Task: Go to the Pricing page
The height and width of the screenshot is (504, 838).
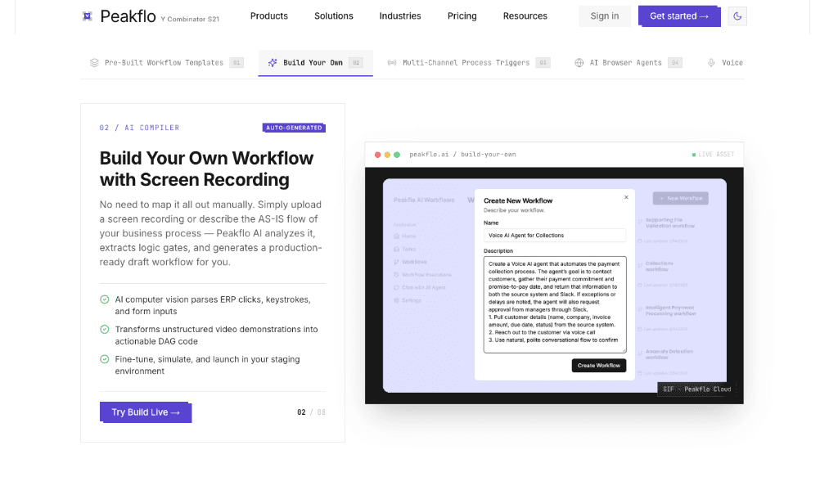Action: [462, 16]
